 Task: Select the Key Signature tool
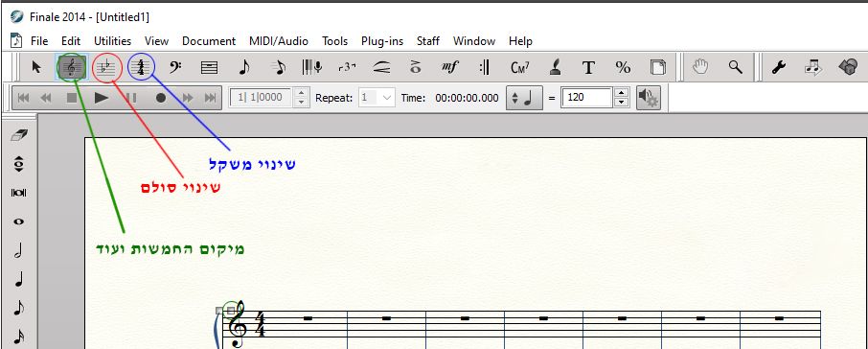(x=106, y=67)
